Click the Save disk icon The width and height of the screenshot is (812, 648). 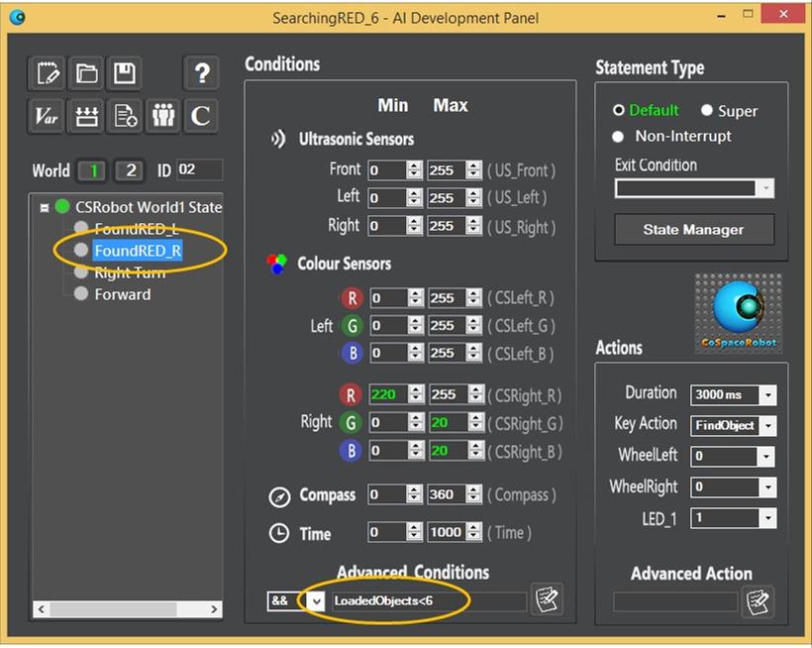125,72
